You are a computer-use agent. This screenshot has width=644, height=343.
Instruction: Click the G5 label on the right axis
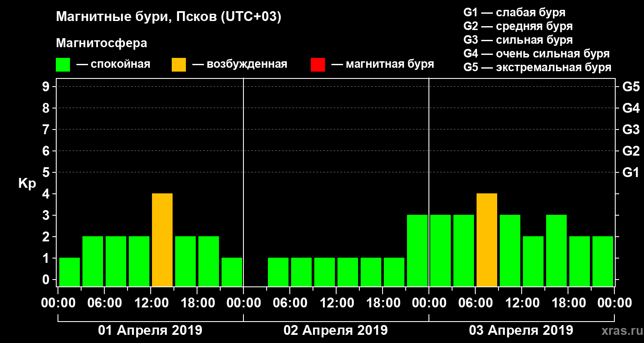pyautogui.click(x=631, y=87)
